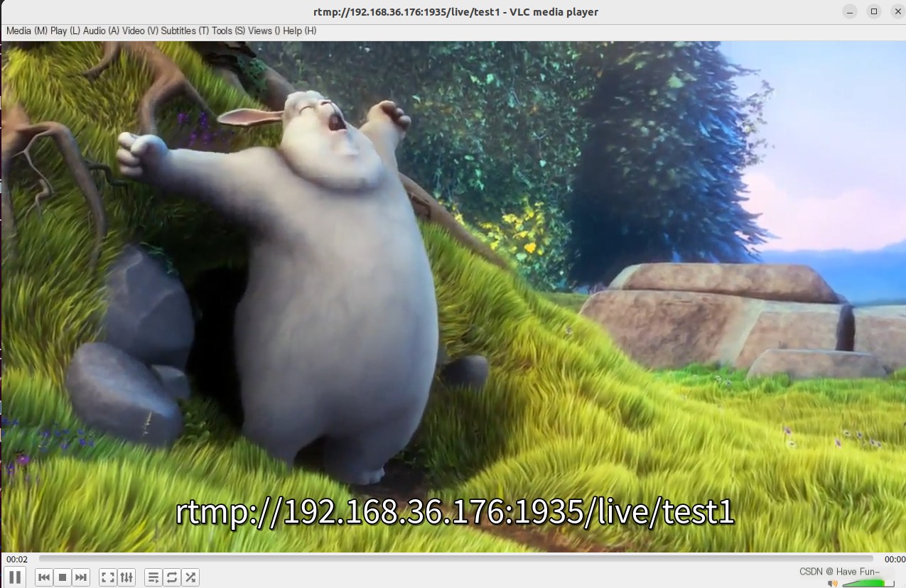Skip to the previous media item
The width and height of the screenshot is (906, 588).
[44, 577]
